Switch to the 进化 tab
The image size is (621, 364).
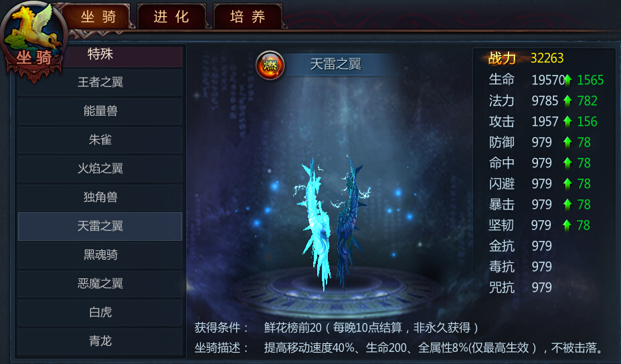[171, 17]
